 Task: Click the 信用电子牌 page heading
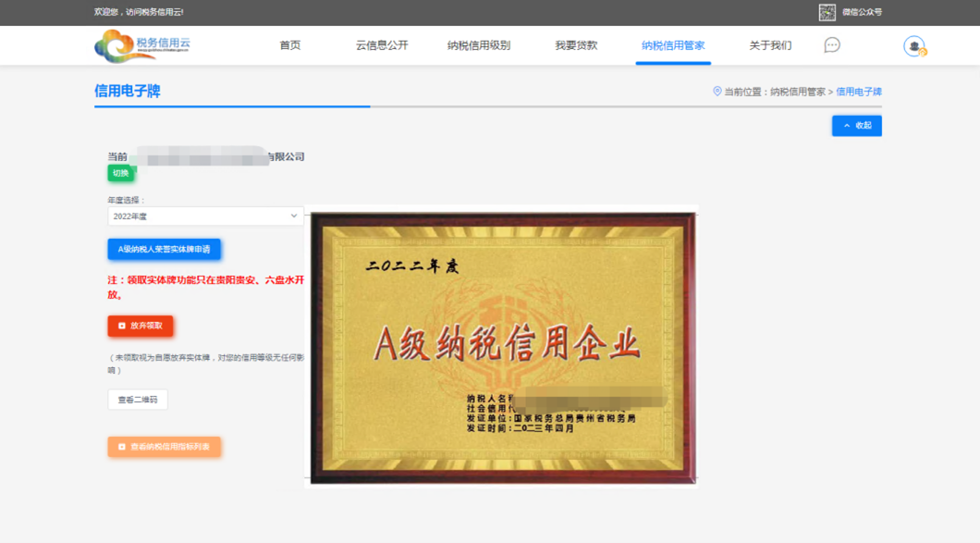(128, 91)
